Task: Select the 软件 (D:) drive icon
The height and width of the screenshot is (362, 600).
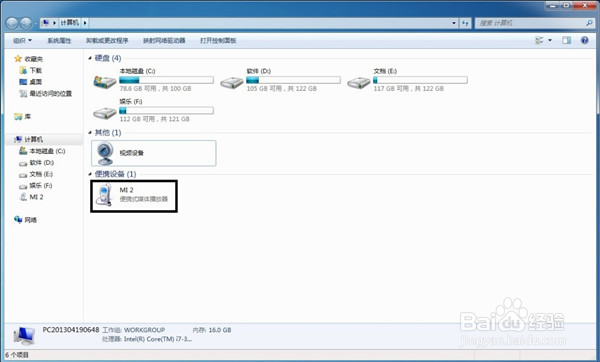Action: click(232, 82)
